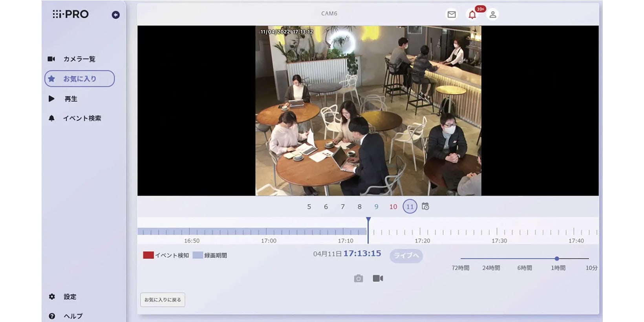Select day 5 in date selector

(309, 207)
